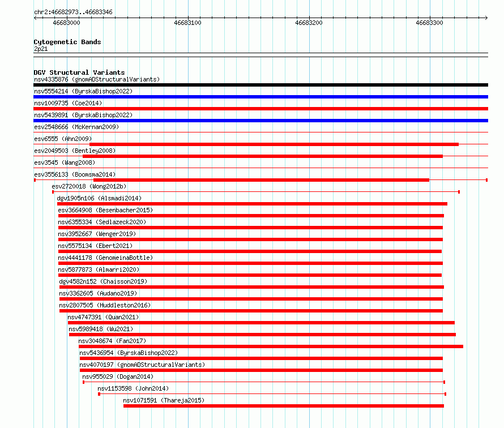Click ruler position 46683200

point(309,23)
